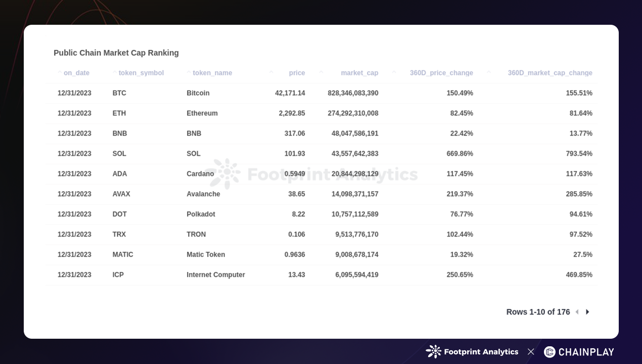Sort by 360D_market_cap_change column header
Screen dimensions: 642x364
549,73
